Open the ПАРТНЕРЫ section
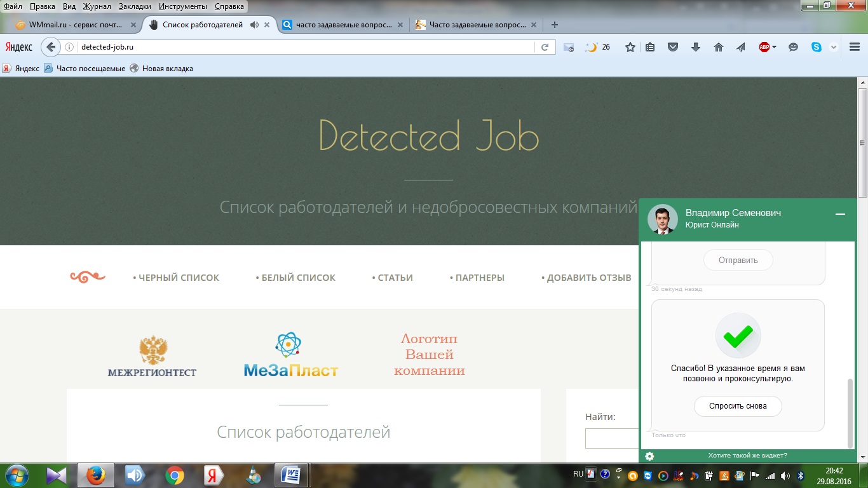Screen dimensions: 868x488 pos(477,278)
